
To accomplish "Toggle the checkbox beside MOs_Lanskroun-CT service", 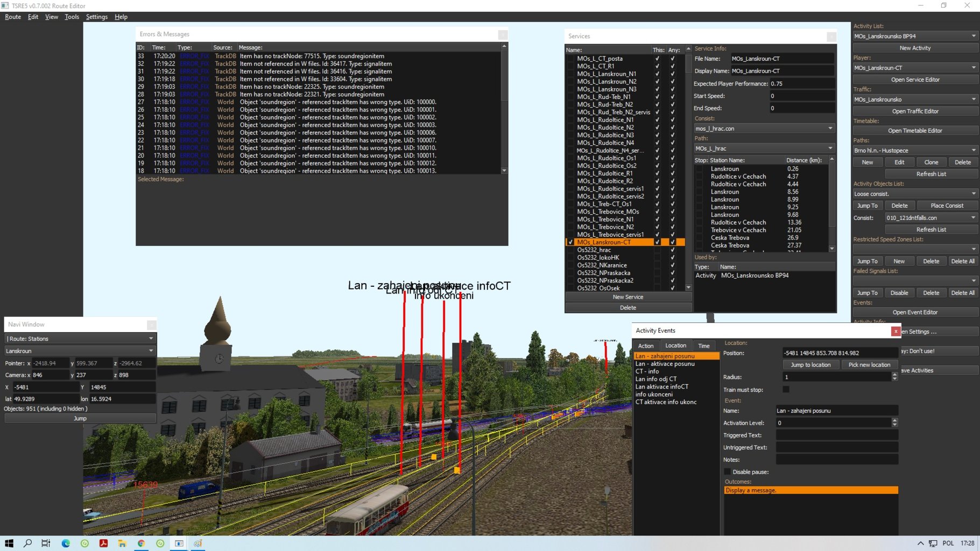I will pyautogui.click(x=570, y=242).
